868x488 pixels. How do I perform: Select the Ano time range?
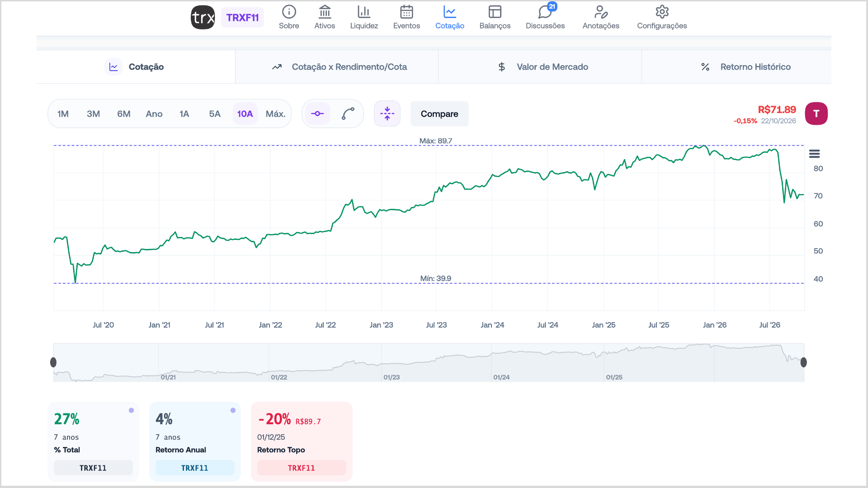point(154,114)
